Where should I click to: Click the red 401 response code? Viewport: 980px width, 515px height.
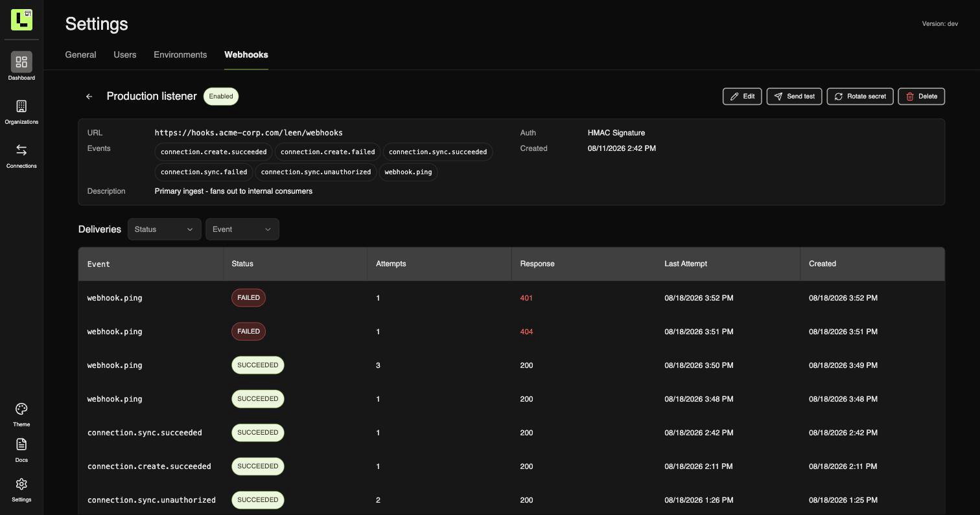tap(526, 298)
